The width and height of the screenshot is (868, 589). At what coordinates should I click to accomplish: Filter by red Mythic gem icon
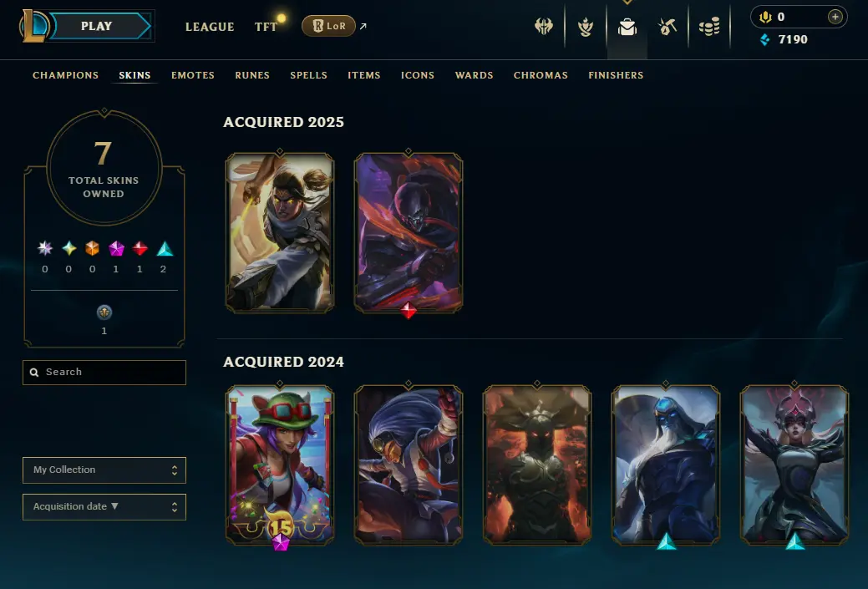pyautogui.click(x=140, y=249)
